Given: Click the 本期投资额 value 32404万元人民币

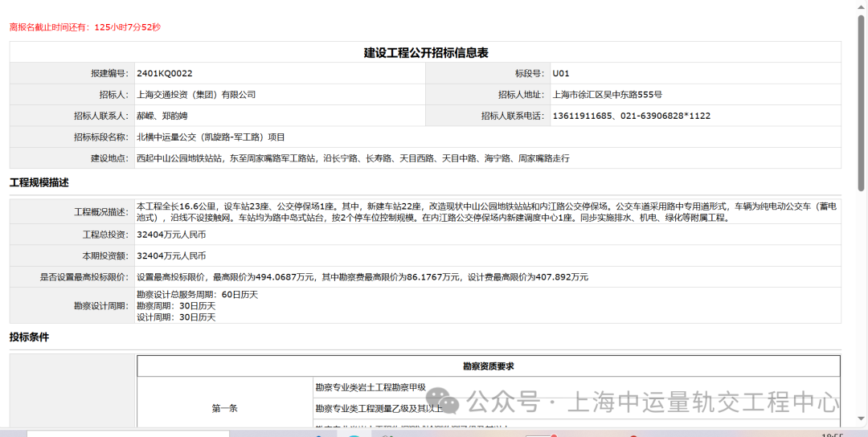Looking at the screenshot, I should click(x=171, y=255).
